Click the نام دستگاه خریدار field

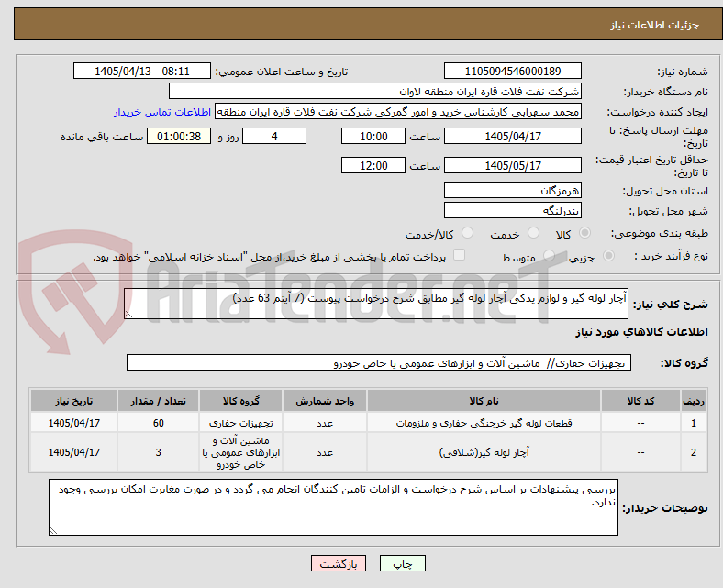(375, 92)
